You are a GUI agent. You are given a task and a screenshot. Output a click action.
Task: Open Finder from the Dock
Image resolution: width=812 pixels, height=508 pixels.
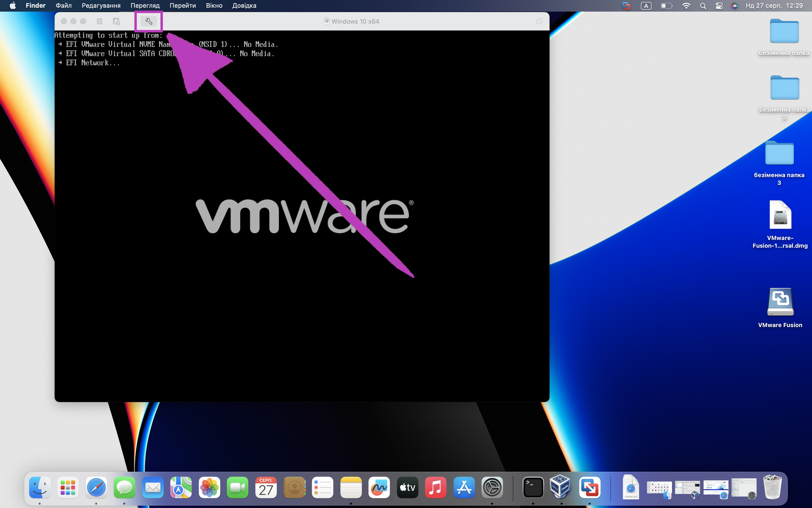click(x=40, y=487)
